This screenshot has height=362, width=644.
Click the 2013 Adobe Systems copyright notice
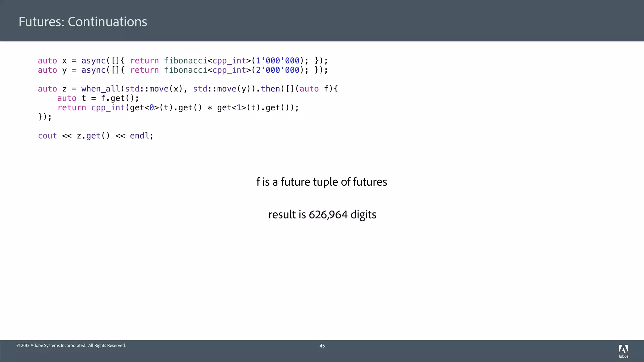click(x=71, y=346)
